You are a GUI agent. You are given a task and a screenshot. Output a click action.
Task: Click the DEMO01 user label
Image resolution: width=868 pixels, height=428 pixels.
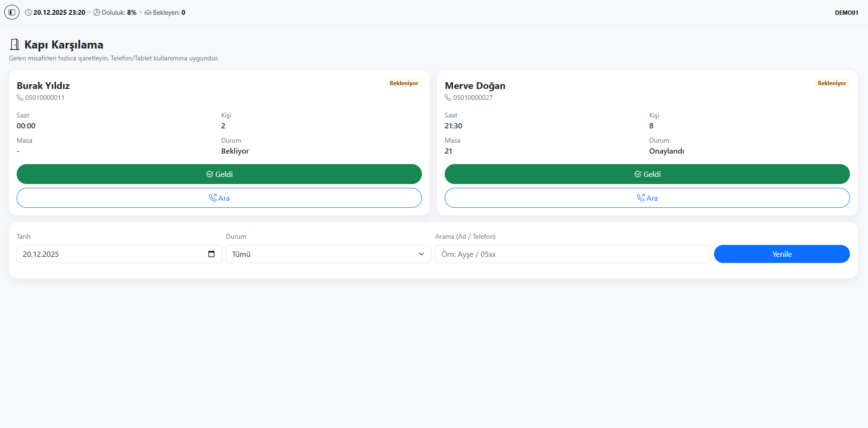click(x=846, y=13)
